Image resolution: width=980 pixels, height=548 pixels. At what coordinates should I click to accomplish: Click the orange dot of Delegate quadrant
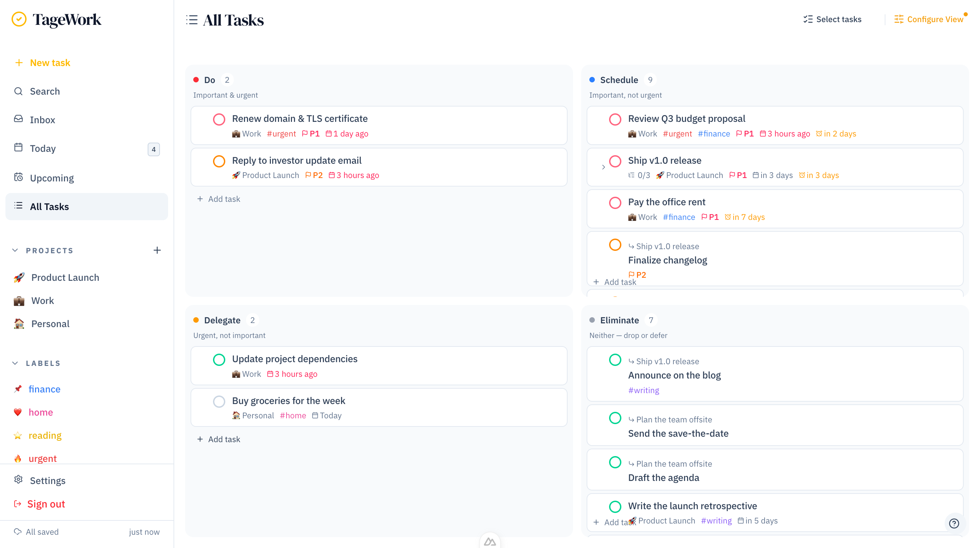pos(196,320)
